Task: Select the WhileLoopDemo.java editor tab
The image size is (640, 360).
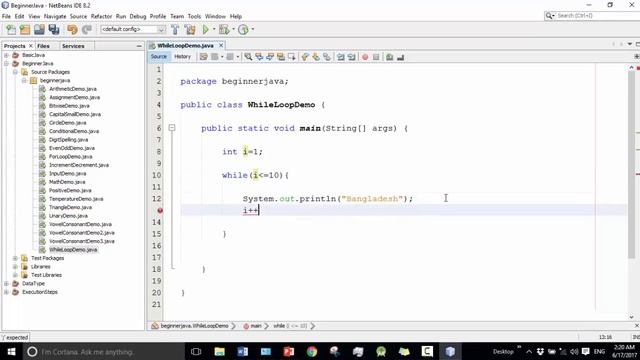Action: pyautogui.click(x=185, y=45)
